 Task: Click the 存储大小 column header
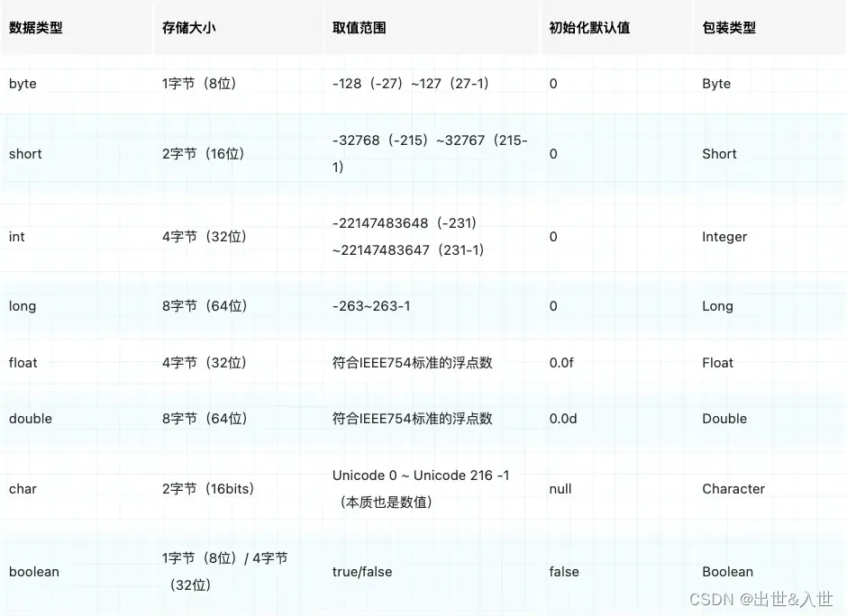pyautogui.click(x=188, y=28)
